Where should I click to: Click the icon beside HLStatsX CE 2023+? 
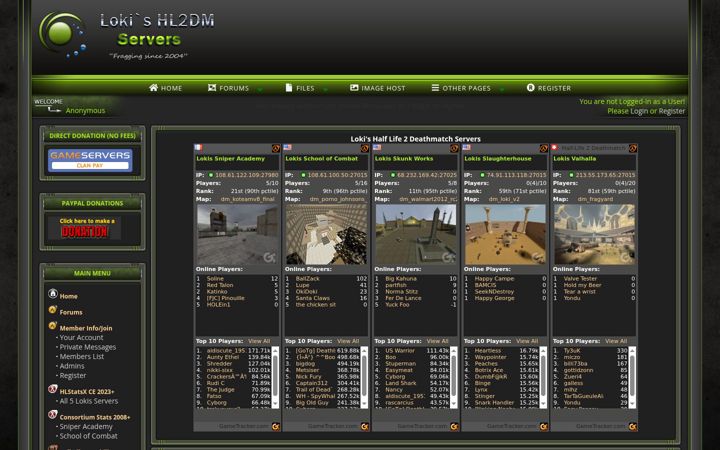(x=53, y=389)
